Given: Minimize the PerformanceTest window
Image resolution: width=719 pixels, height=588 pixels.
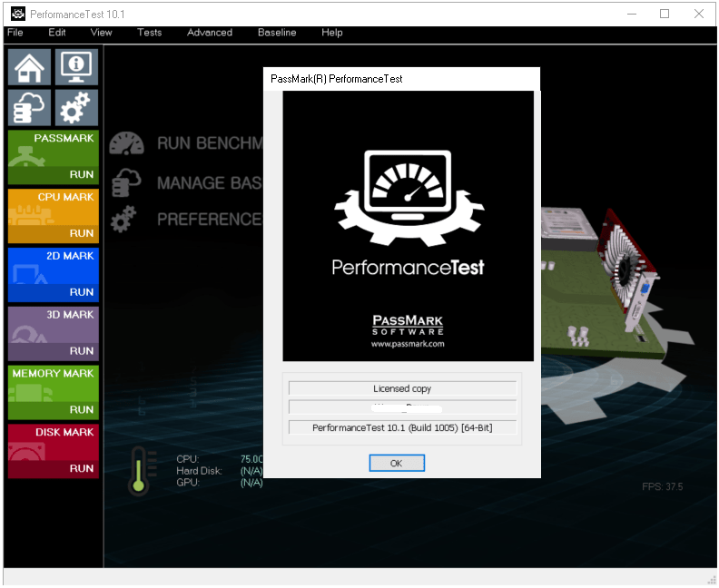Looking at the screenshot, I should pos(632,15).
